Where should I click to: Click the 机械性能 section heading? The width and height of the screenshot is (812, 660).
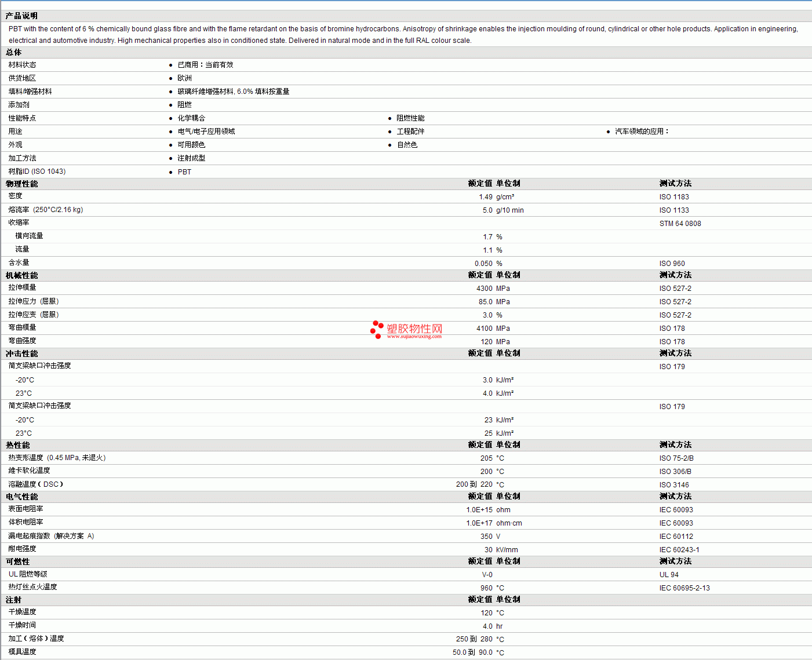pyautogui.click(x=21, y=275)
